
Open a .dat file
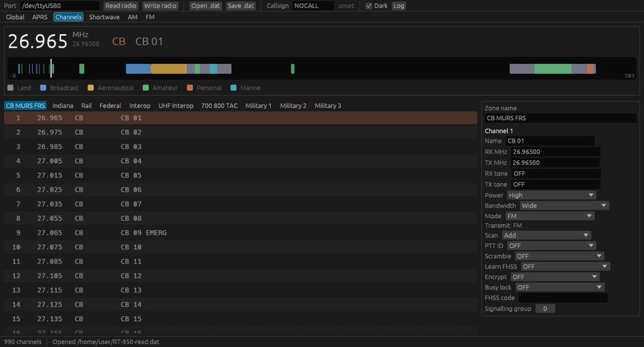tap(206, 6)
